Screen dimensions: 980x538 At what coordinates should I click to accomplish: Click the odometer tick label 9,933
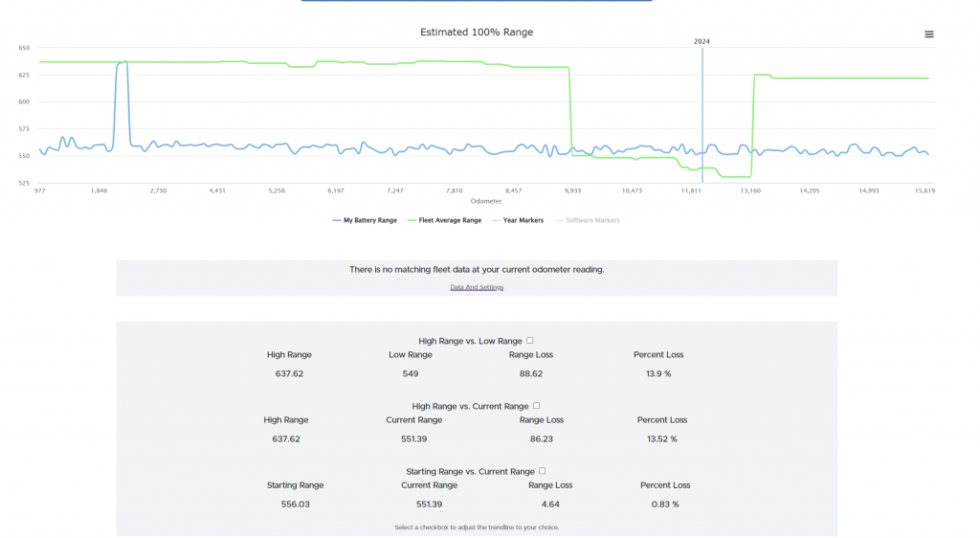(x=572, y=191)
